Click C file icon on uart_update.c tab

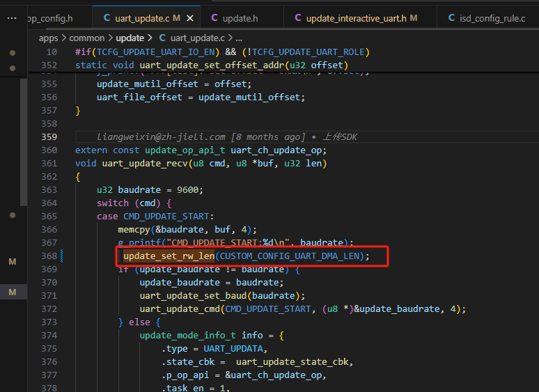point(107,18)
